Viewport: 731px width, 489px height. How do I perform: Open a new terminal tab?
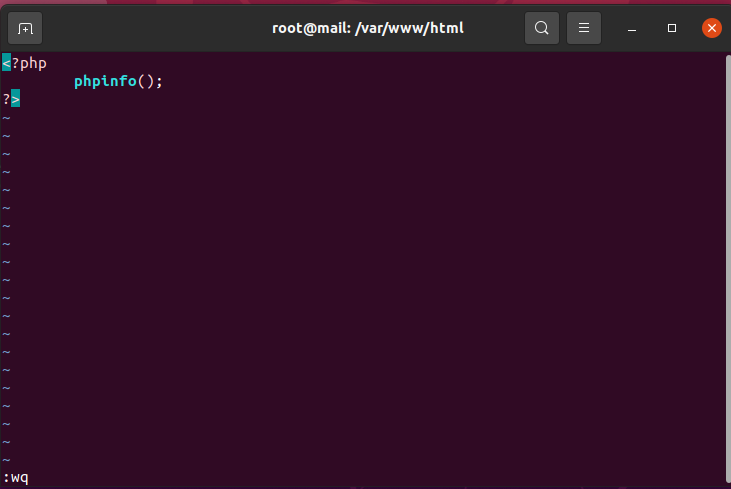tap(25, 28)
